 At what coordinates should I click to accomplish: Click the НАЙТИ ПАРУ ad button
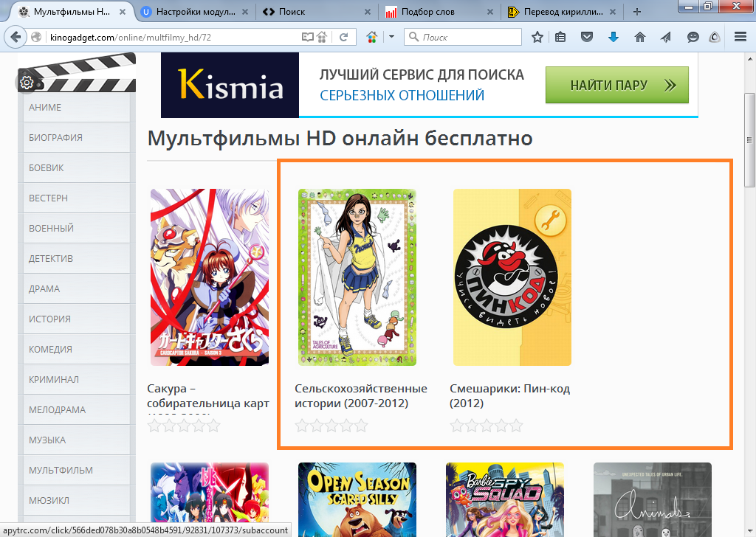(x=617, y=86)
